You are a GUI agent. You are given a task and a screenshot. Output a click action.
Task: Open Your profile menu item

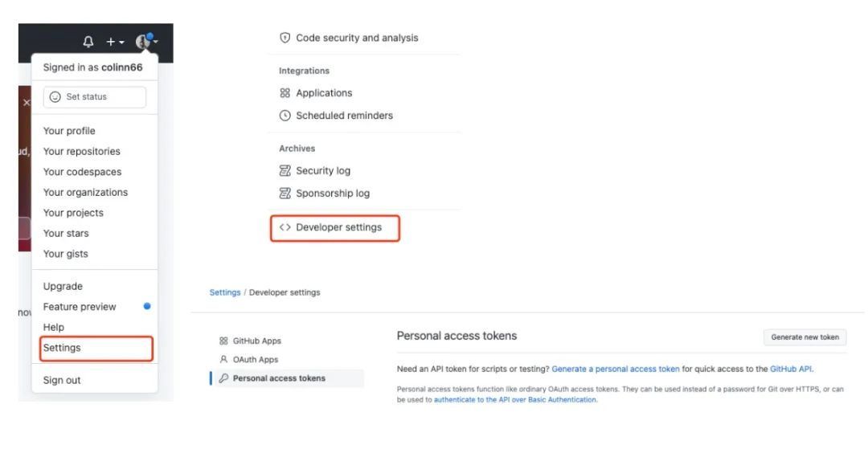pyautogui.click(x=69, y=131)
